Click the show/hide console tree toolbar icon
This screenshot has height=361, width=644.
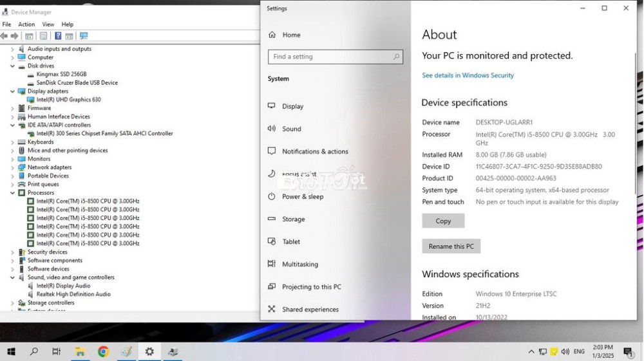29,36
